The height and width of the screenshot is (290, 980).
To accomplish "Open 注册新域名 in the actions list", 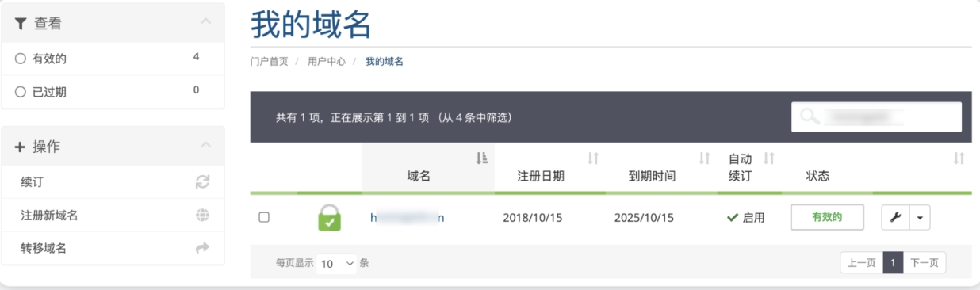I will 113,216.
